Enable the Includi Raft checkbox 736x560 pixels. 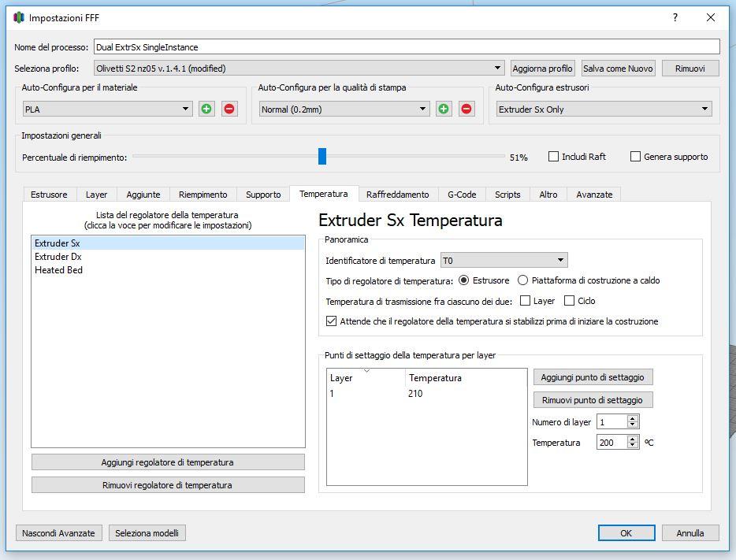554,157
